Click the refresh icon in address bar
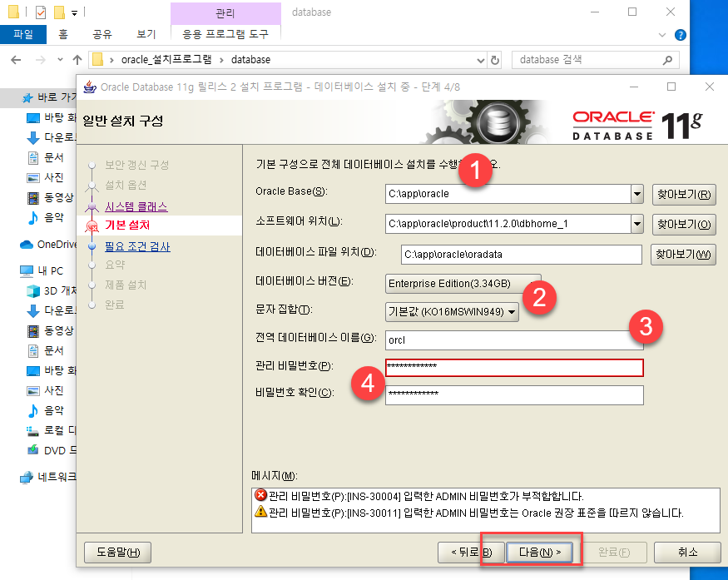 click(x=495, y=60)
